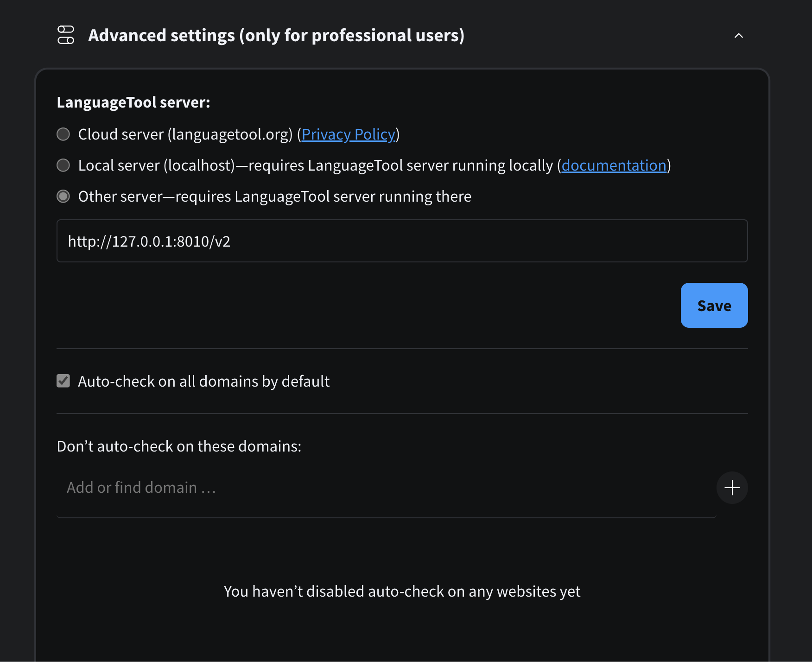
Task: Select the Other server option
Action: 63,196
